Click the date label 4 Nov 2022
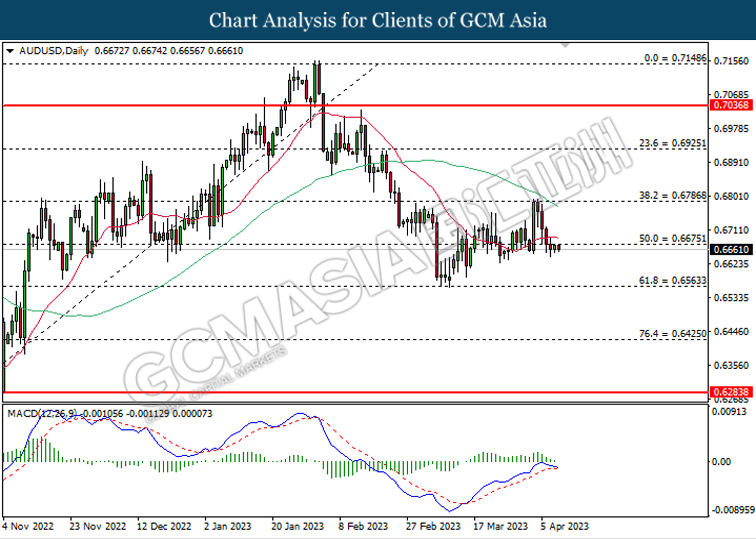 coord(28,526)
